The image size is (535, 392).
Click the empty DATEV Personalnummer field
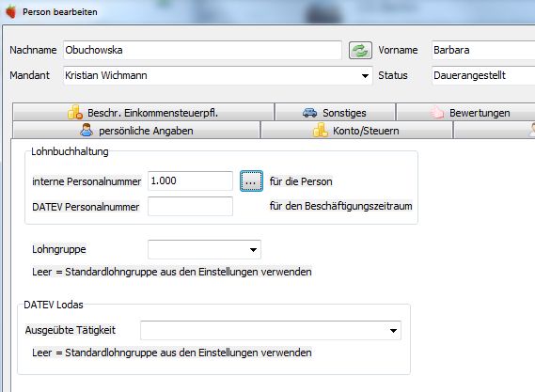click(x=190, y=207)
